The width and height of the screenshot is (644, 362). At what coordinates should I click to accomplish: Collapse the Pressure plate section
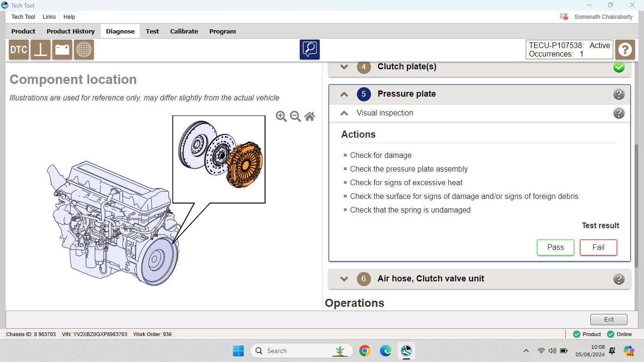point(344,94)
